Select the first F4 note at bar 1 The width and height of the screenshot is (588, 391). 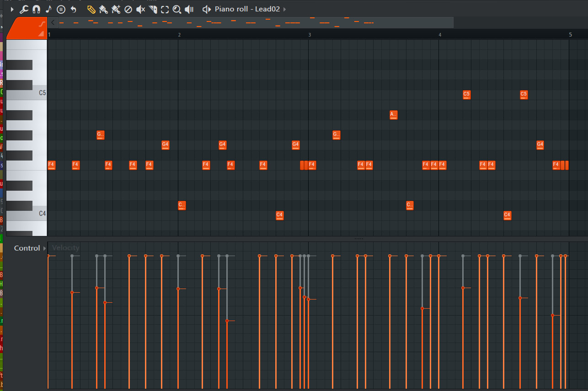[x=51, y=165]
